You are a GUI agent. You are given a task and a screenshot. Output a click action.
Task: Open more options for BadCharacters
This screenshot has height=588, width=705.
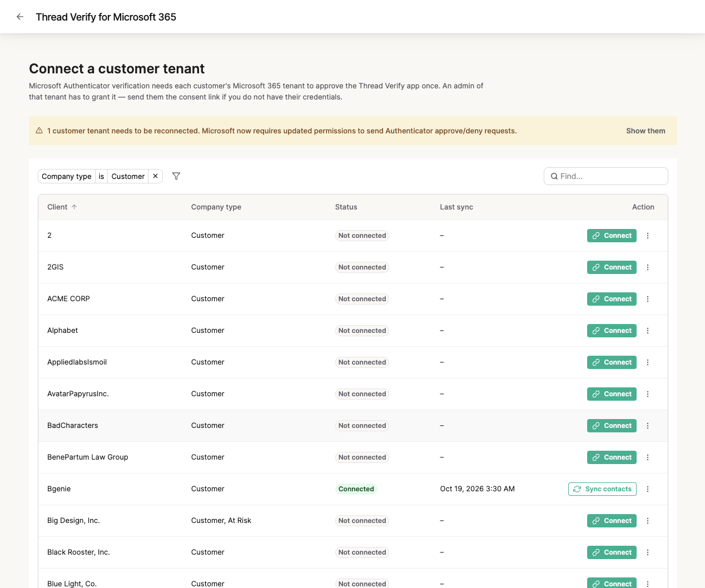pos(648,426)
